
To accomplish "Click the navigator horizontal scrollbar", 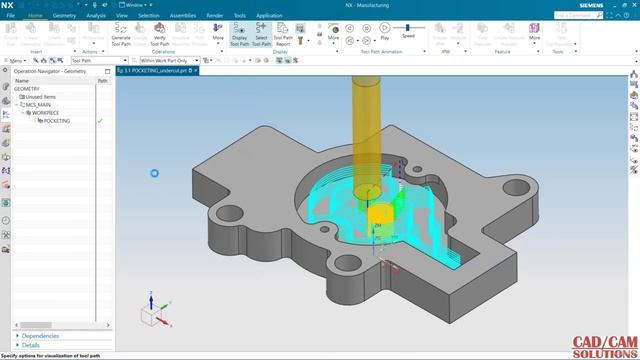I will click(36, 325).
